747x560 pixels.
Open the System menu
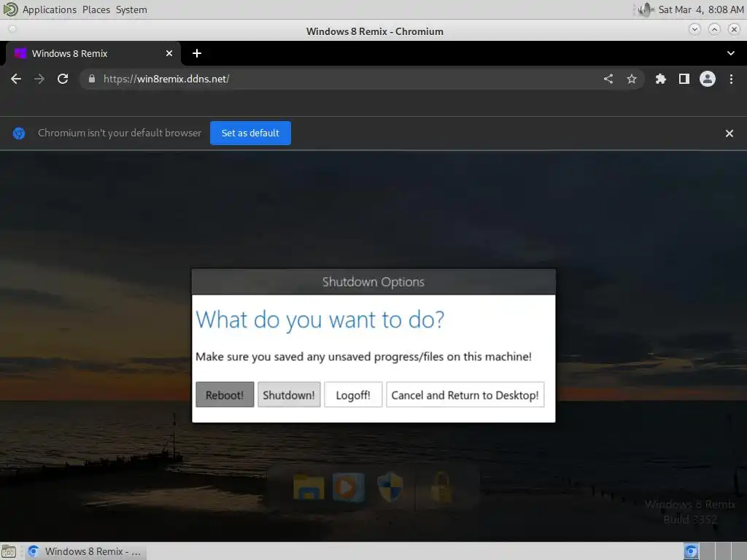[131, 9]
